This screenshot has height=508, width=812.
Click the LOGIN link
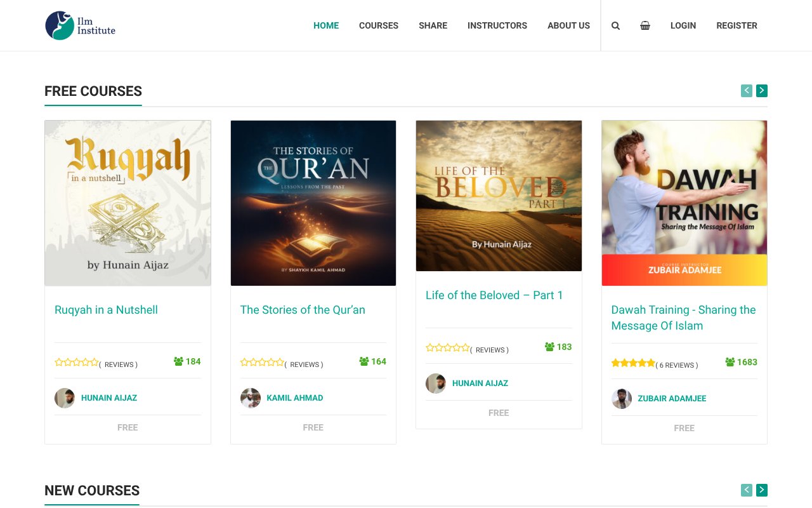click(x=683, y=25)
